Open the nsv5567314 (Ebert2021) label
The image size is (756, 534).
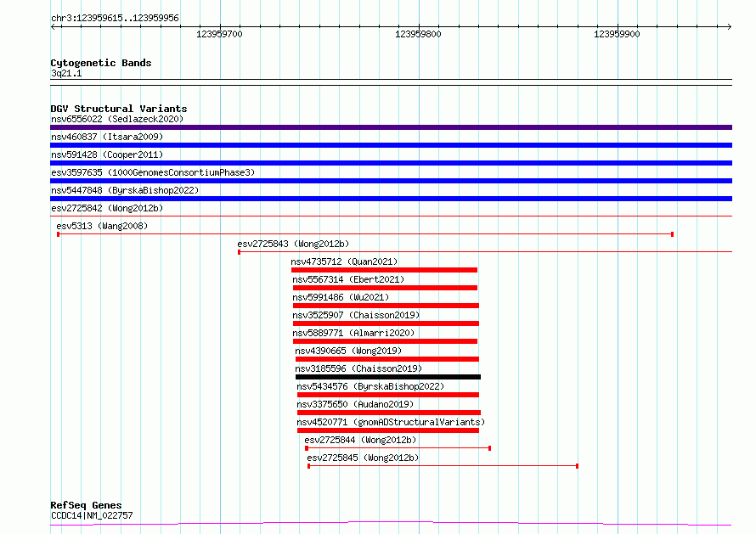(x=348, y=279)
